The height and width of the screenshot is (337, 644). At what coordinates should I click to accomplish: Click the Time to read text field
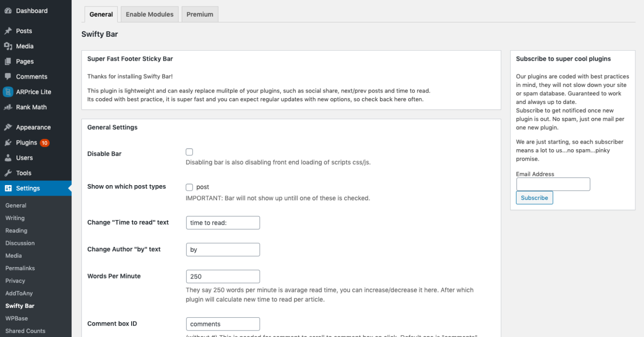pyautogui.click(x=223, y=222)
